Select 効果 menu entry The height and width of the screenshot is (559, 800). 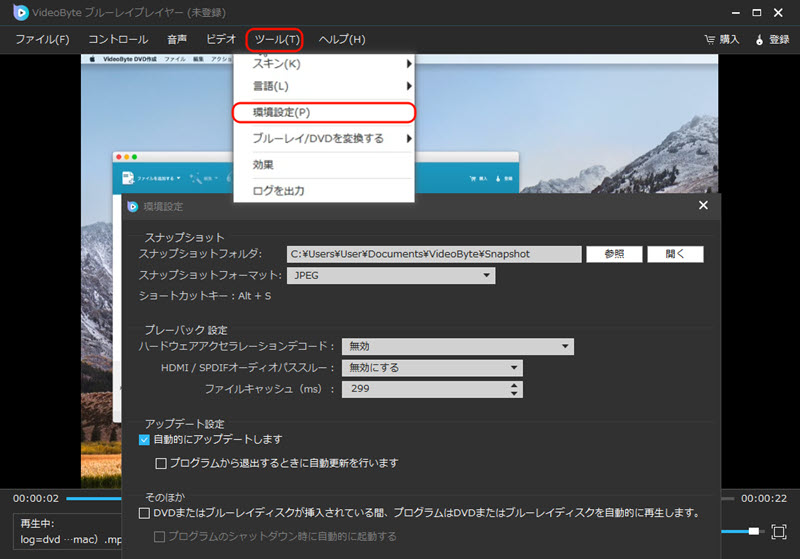click(324, 165)
